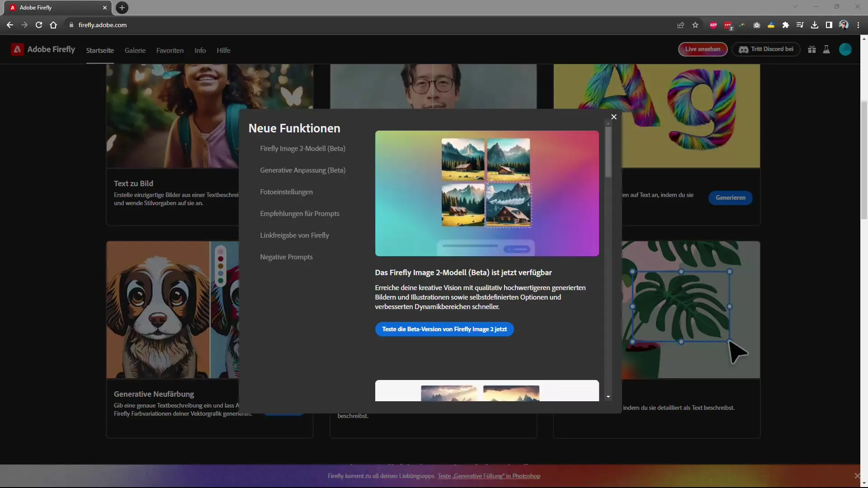Open the Chrome profile picture icon
This screenshot has height=488, width=868.
(x=844, y=25)
